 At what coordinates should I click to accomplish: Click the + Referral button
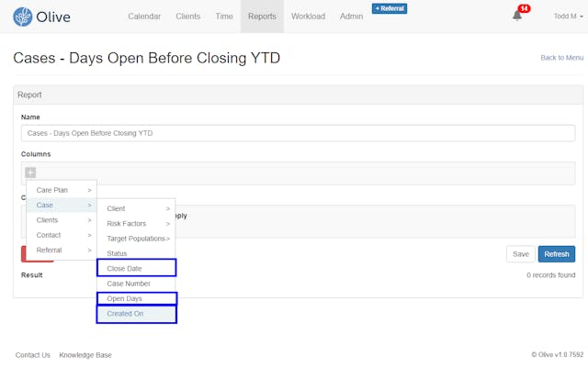coord(390,8)
